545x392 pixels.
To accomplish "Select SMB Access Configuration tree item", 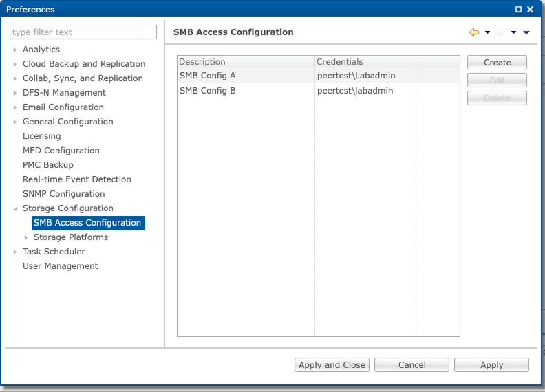I will pos(88,223).
